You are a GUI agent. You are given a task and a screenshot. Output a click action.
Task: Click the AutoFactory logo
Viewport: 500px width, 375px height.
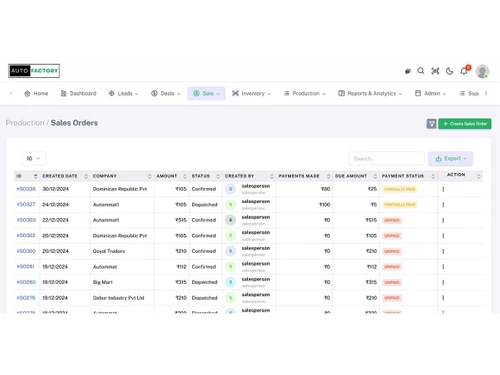[x=34, y=71]
